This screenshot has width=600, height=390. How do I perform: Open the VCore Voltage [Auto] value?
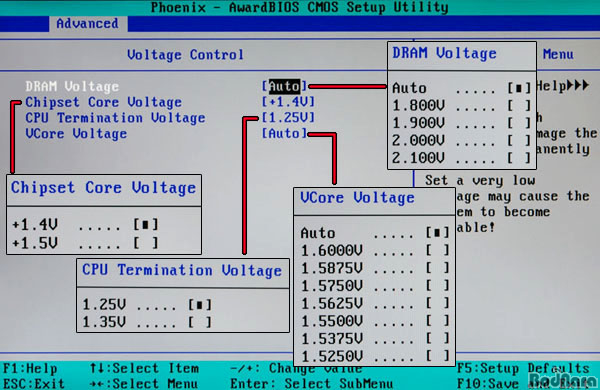(x=284, y=134)
